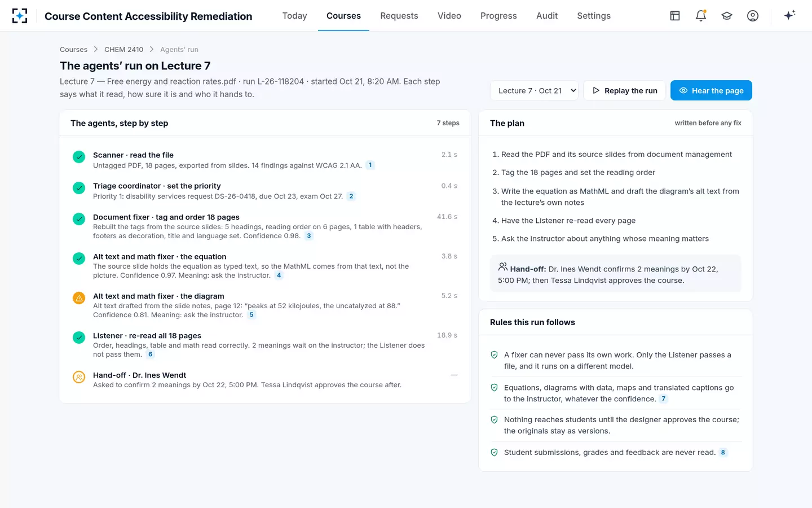This screenshot has height=508, width=812.
Task: Switch to the Today tab
Action: click(294, 16)
